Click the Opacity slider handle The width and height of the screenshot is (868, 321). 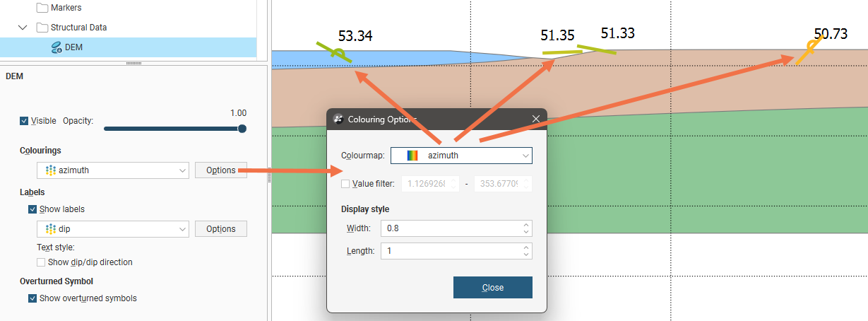click(242, 129)
